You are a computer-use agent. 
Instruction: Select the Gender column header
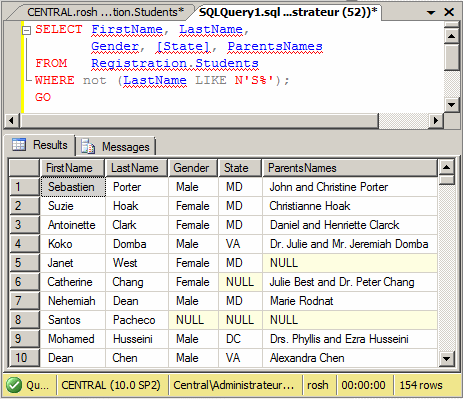point(193,168)
